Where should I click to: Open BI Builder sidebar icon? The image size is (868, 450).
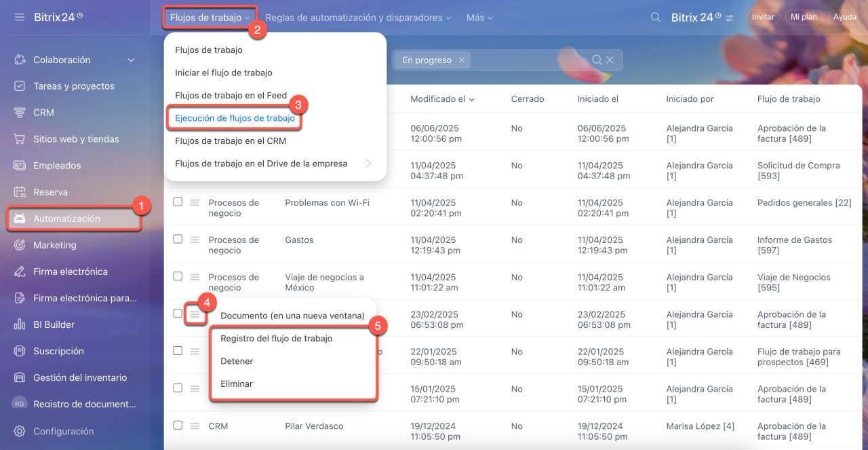point(20,324)
